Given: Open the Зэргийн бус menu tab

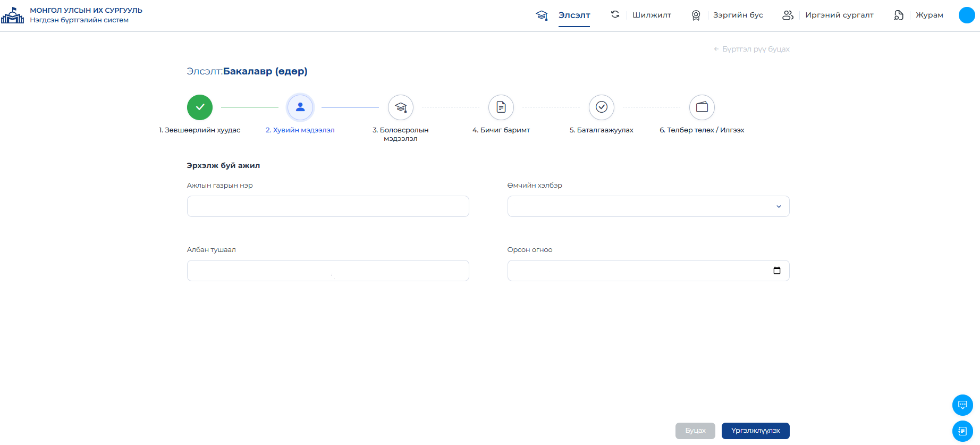Looking at the screenshot, I should tap(738, 15).
